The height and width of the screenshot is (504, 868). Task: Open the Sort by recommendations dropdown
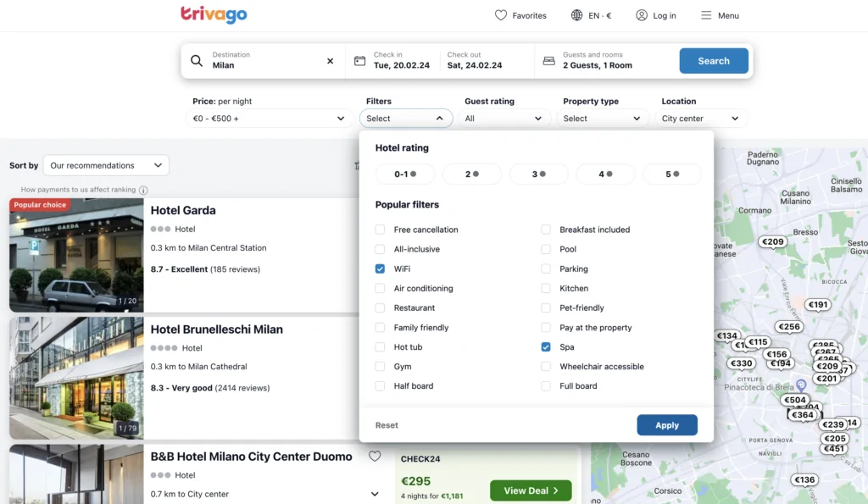click(106, 166)
